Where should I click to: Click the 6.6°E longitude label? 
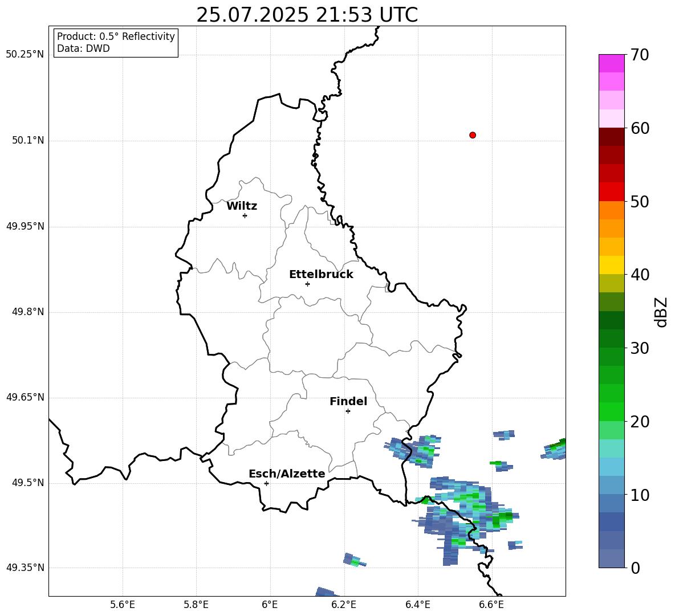(x=491, y=605)
